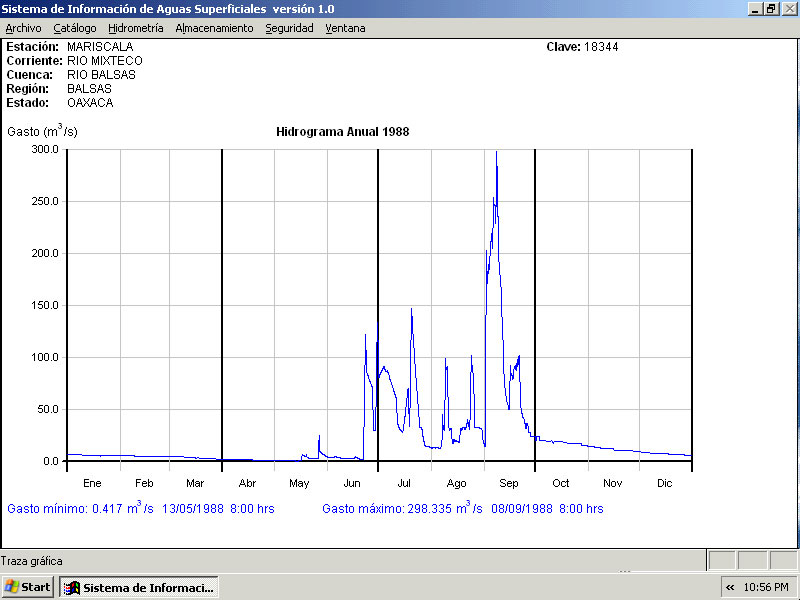The width and height of the screenshot is (800, 600).
Task: Open the Hidrometría menu
Action: click(x=135, y=28)
